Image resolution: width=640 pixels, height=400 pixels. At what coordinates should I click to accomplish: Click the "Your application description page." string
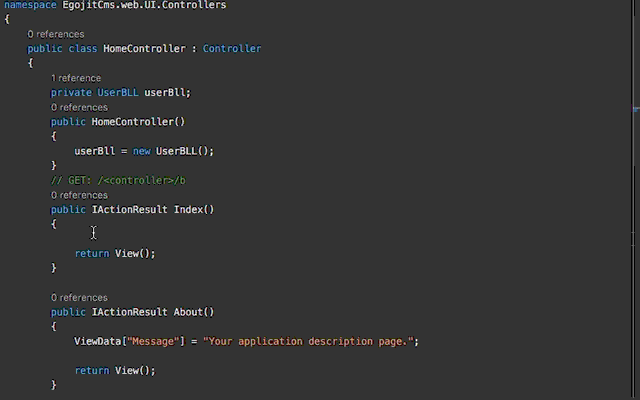[308, 341]
